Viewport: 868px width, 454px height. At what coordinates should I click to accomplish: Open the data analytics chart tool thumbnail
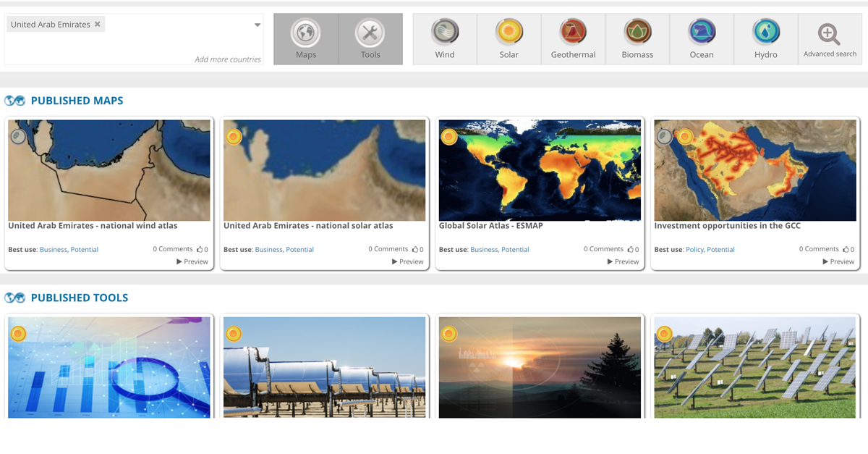point(109,367)
